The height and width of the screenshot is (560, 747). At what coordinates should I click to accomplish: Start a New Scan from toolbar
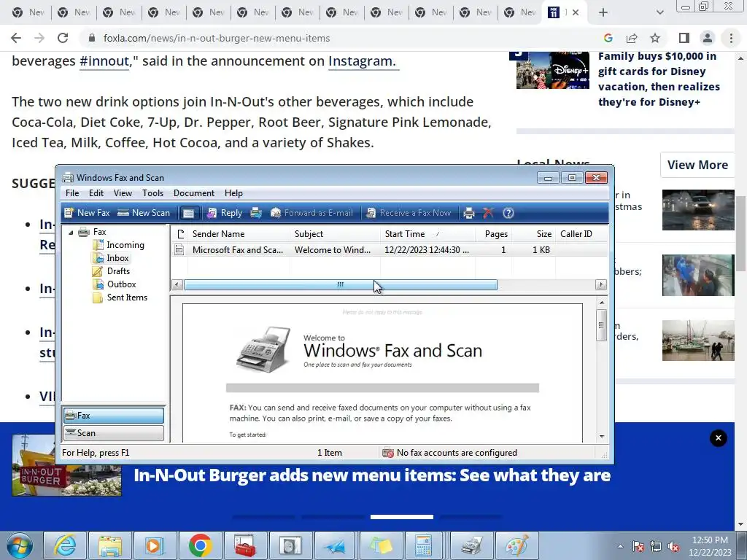144,213
